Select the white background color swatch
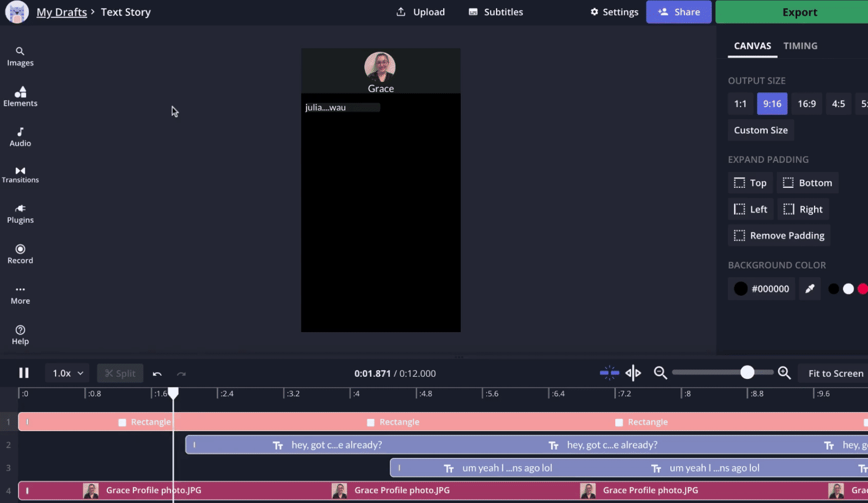 pos(848,289)
